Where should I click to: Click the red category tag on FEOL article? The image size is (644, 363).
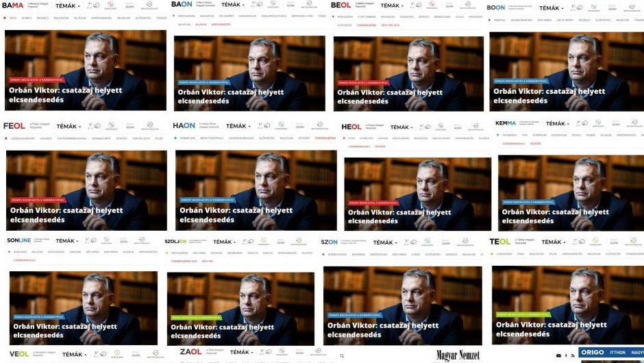pyautogui.click(x=38, y=200)
